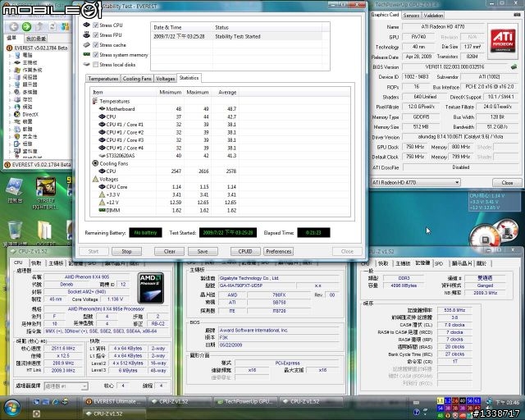This screenshot has width=525, height=420.
Task: Switch to the Voltages tab
Action: [x=165, y=79]
